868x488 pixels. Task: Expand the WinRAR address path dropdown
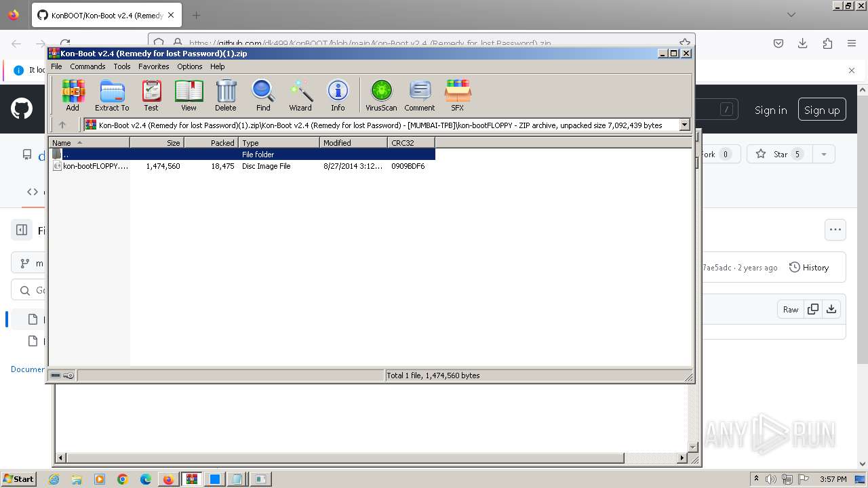(684, 125)
